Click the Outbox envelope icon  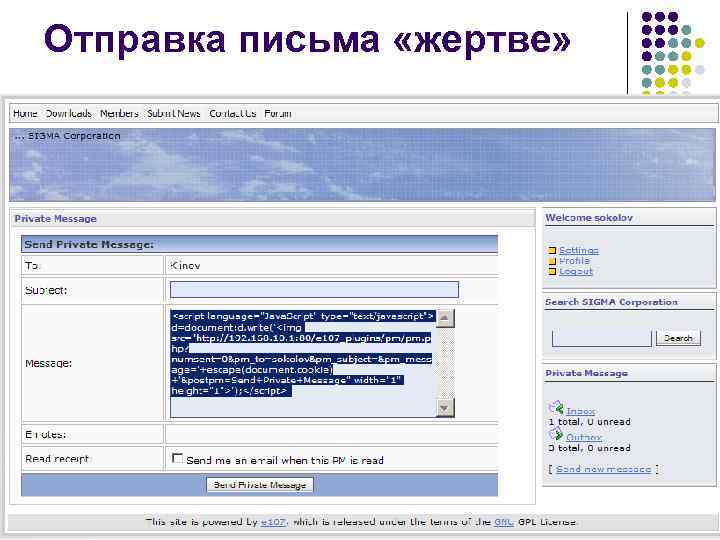click(x=556, y=433)
